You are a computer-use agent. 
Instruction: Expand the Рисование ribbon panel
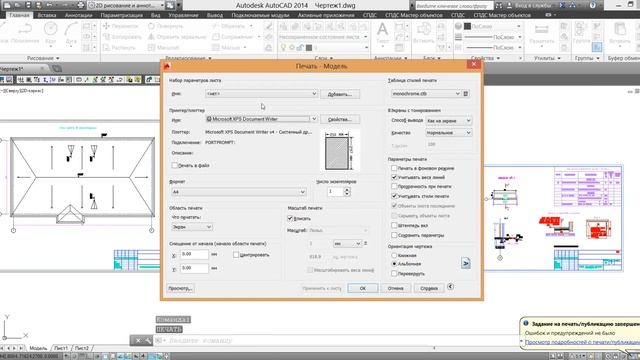point(43,58)
